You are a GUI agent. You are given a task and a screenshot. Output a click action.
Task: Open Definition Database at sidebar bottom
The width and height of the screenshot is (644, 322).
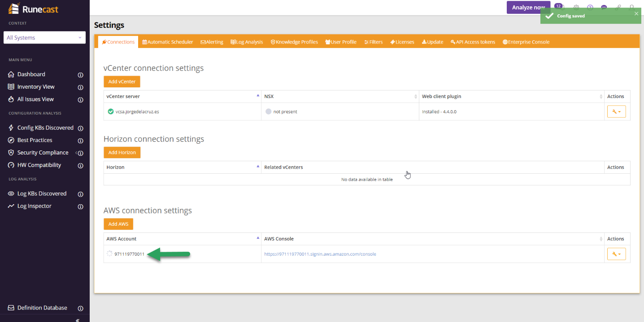click(x=42, y=308)
